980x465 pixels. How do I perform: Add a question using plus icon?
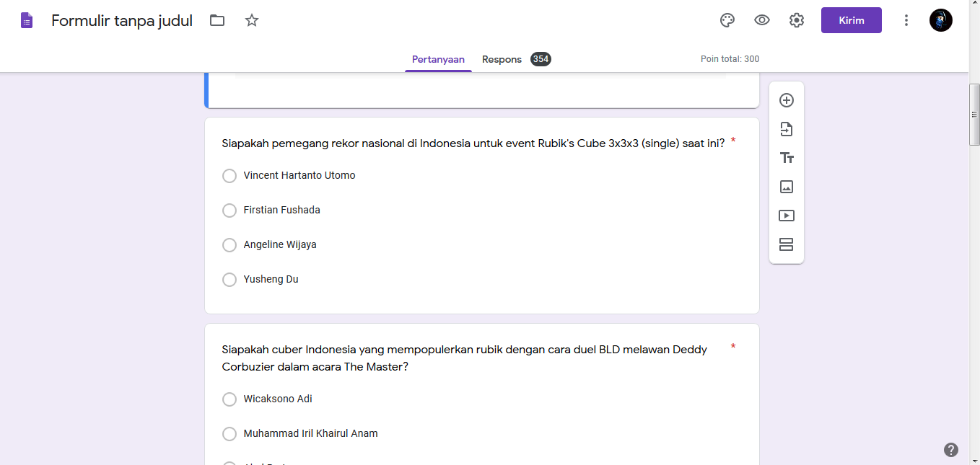pos(787,100)
